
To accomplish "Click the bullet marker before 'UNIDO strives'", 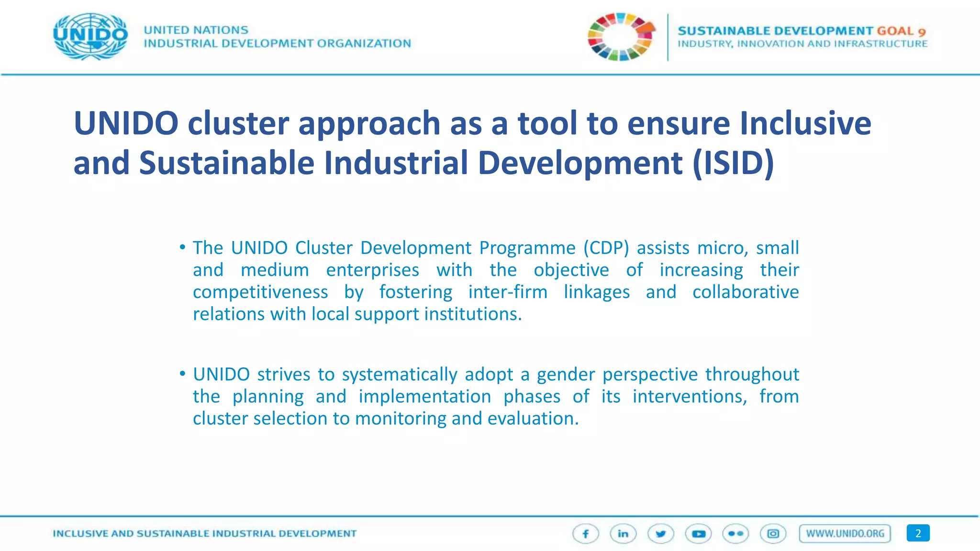I will (182, 374).
